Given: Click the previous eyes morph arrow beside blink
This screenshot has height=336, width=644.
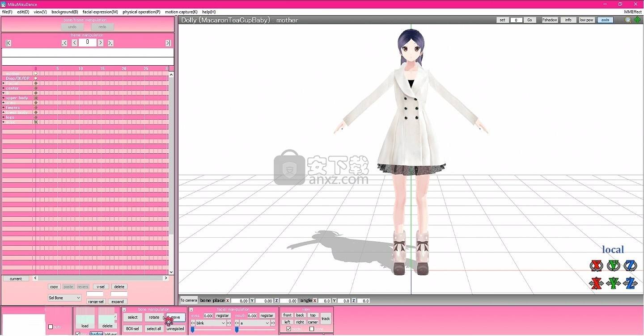Looking at the screenshot, I should 193,323.
